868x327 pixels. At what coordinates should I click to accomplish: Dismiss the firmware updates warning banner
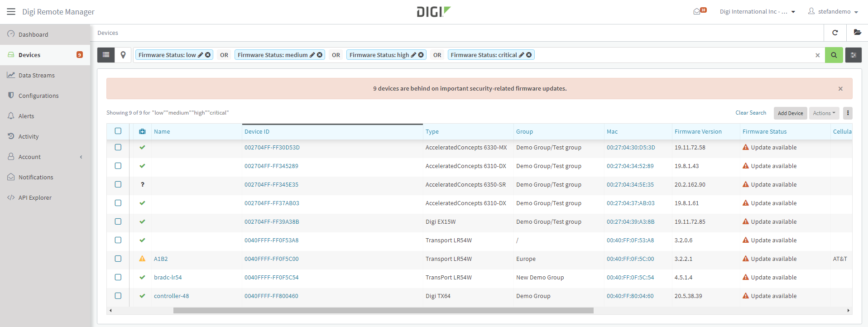point(840,89)
